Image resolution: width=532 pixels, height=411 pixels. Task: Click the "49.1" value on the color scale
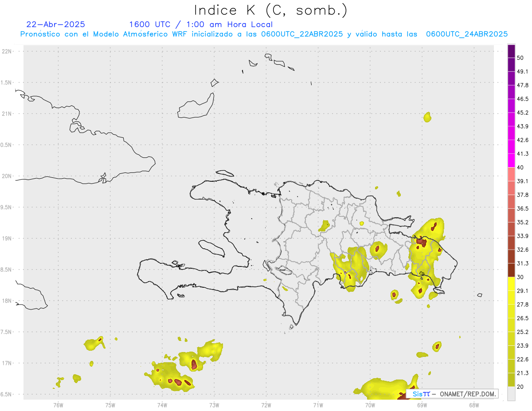click(522, 71)
